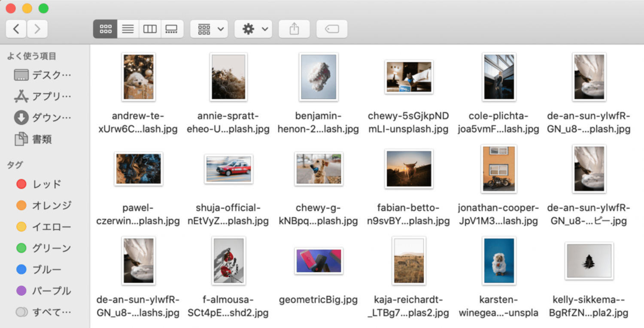Click the filename starting annie-spratt-eheo-U

228,123
